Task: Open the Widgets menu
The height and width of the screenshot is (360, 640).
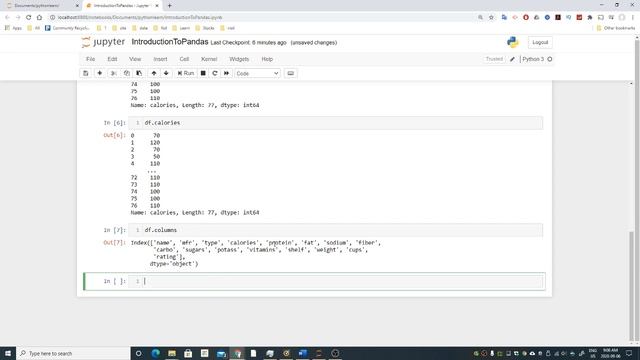Action: (x=239, y=59)
